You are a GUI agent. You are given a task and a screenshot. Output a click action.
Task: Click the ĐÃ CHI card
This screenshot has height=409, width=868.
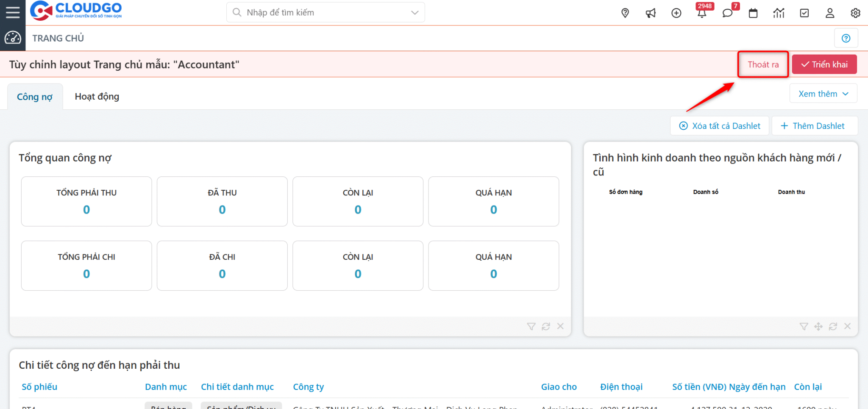(222, 266)
